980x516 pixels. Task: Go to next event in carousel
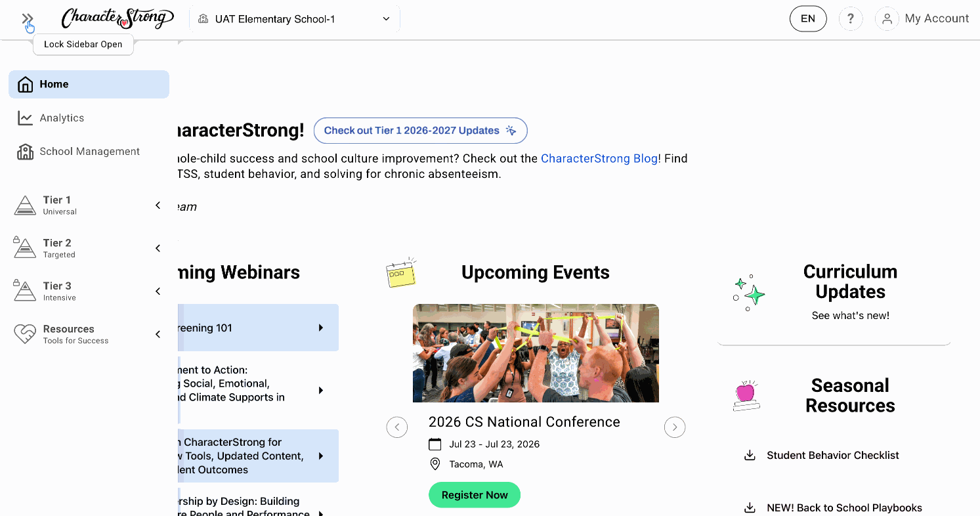[675, 427]
